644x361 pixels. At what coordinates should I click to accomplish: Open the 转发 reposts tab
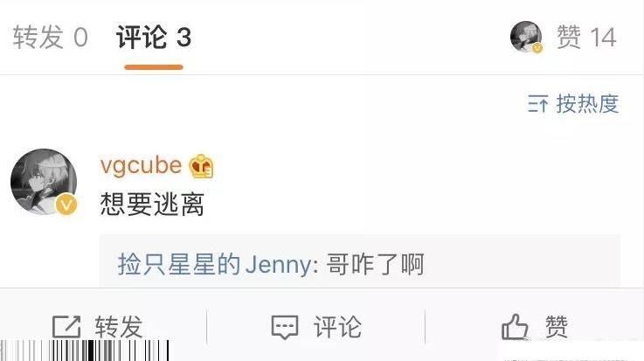(x=50, y=37)
